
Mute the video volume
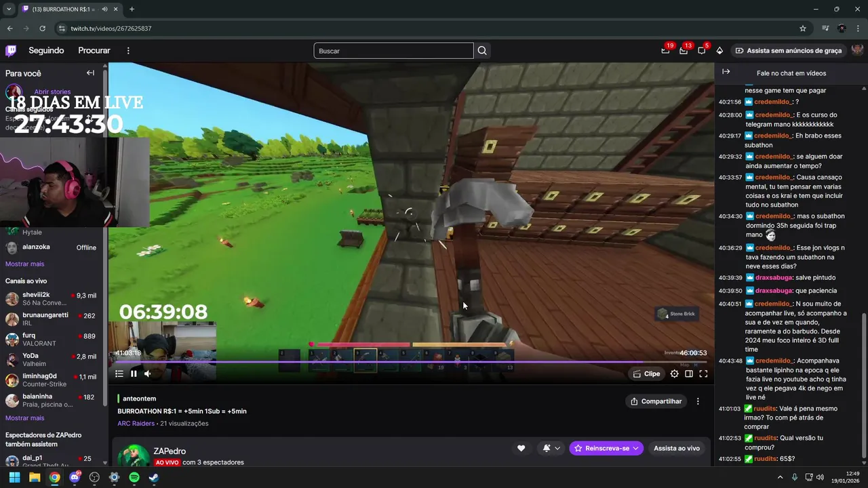point(148,373)
